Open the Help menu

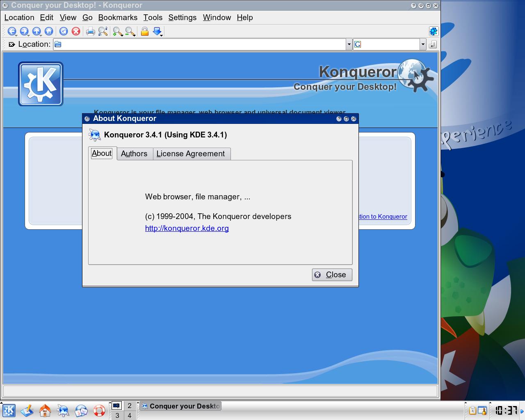tap(245, 18)
